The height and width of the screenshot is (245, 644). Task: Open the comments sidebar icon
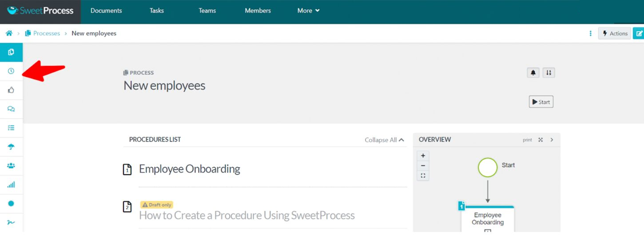pos(11,109)
